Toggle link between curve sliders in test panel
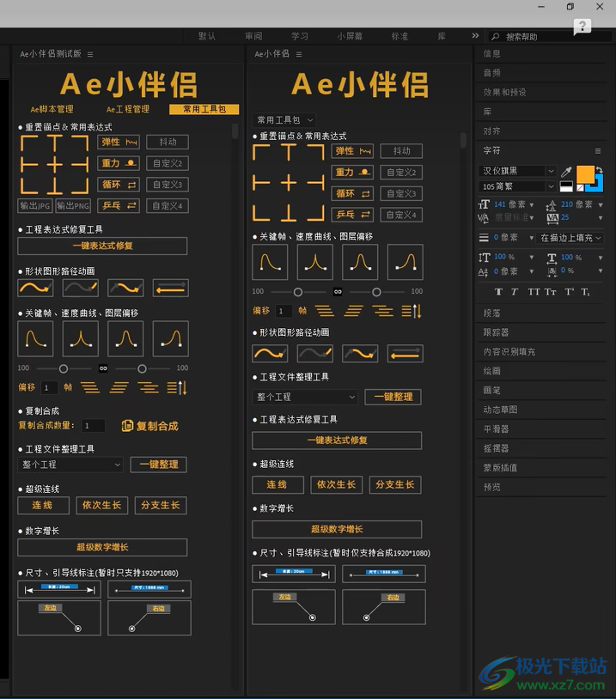 [103, 368]
